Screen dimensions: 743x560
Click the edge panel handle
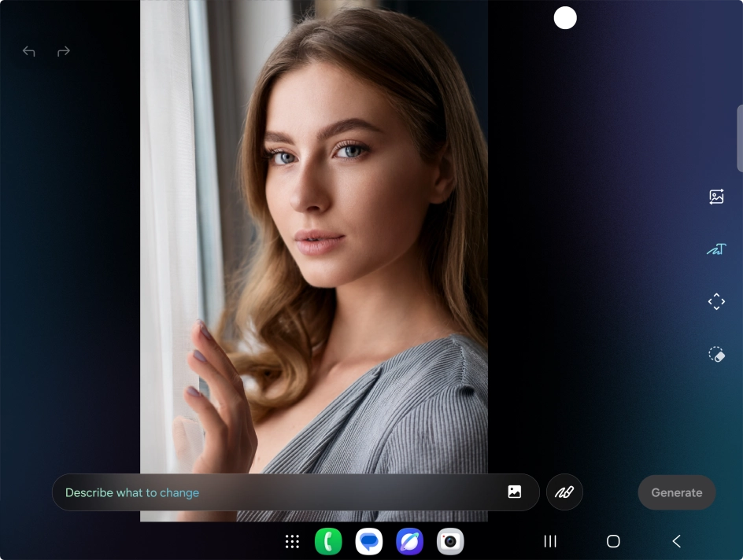pos(740,138)
